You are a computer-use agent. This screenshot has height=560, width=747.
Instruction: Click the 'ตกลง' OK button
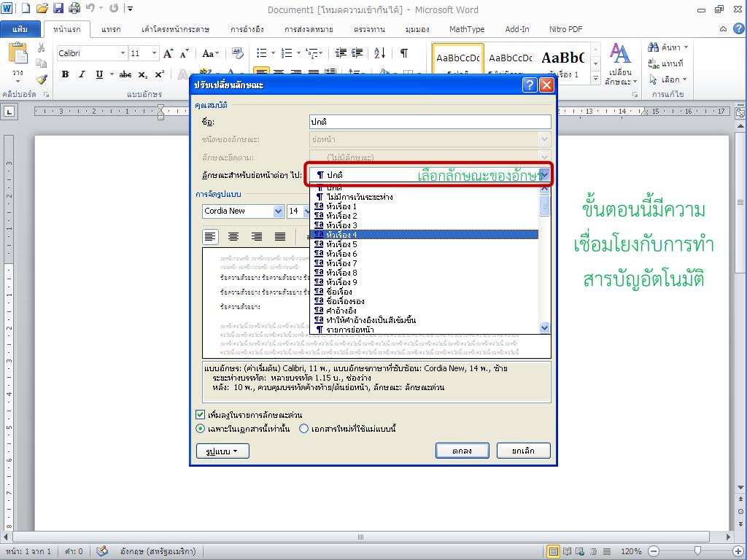tap(462, 451)
